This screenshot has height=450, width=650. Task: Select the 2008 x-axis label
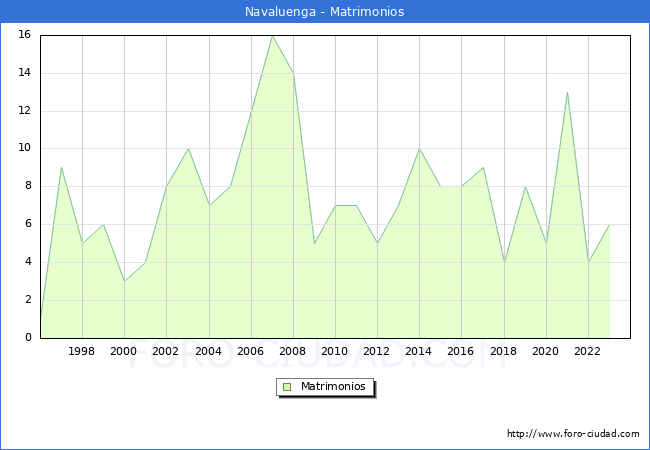click(x=293, y=351)
